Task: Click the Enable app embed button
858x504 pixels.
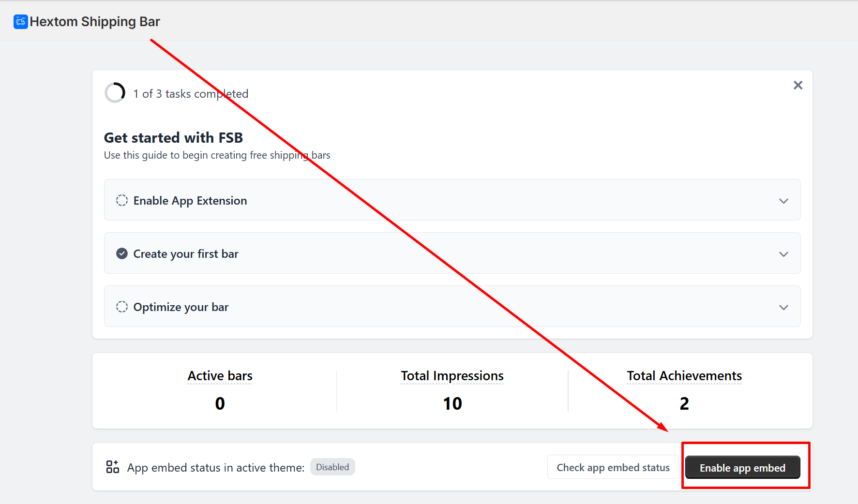Action: tap(742, 468)
